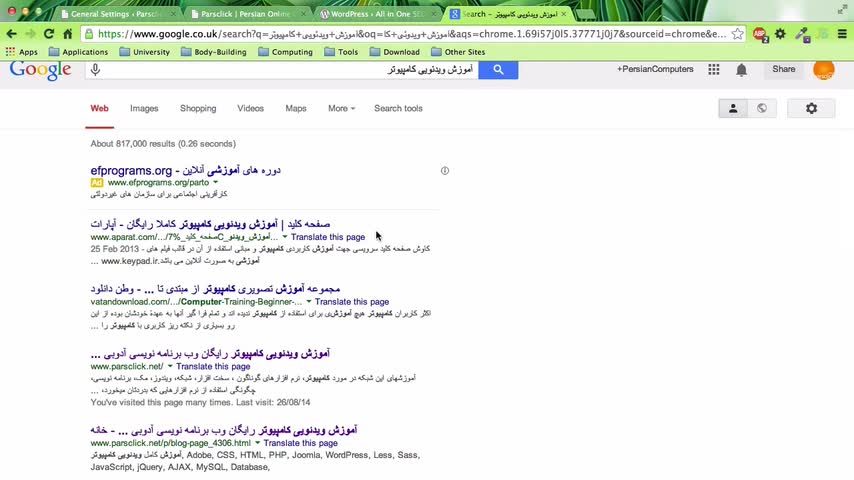
Task: Select the Videos results tab
Action: 251,108
